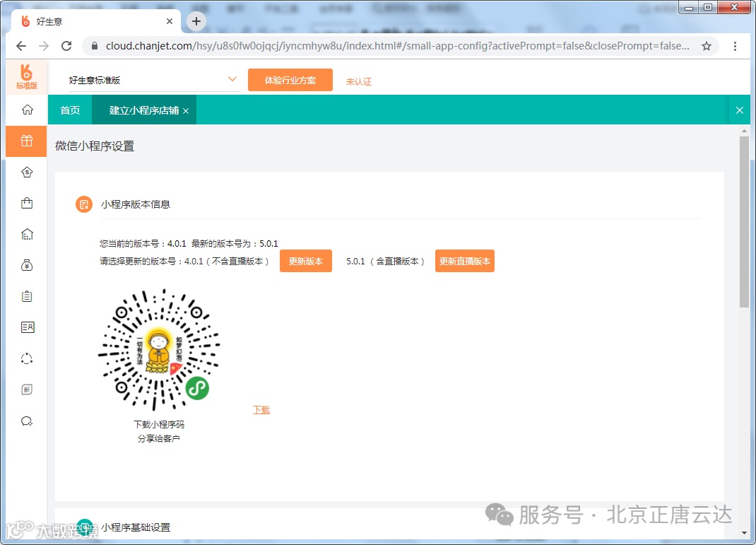This screenshot has height=545, width=756.
Task: Reload the page with refresh icon
Action: pyautogui.click(x=66, y=46)
